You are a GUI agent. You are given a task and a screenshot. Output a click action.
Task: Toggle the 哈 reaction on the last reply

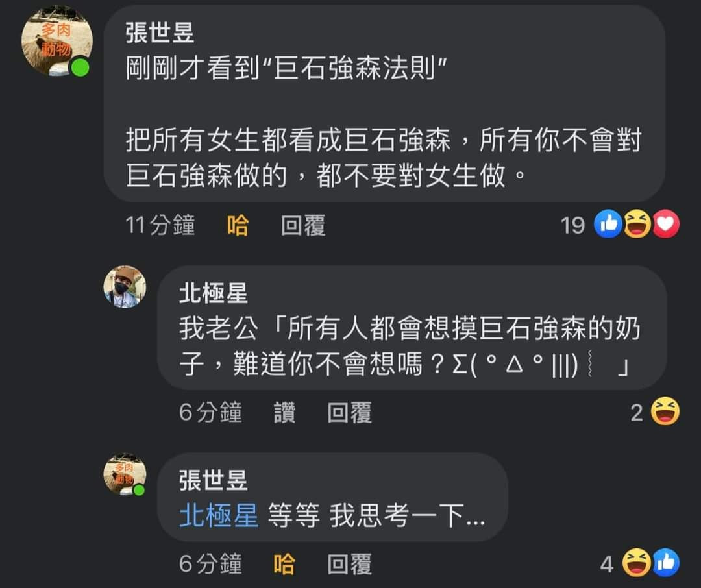point(284,564)
